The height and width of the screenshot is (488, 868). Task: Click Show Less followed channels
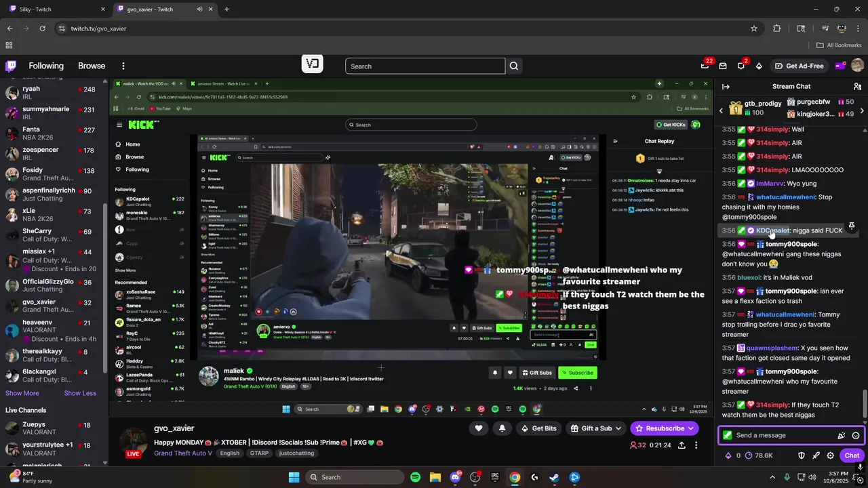[x=80, y=393]
